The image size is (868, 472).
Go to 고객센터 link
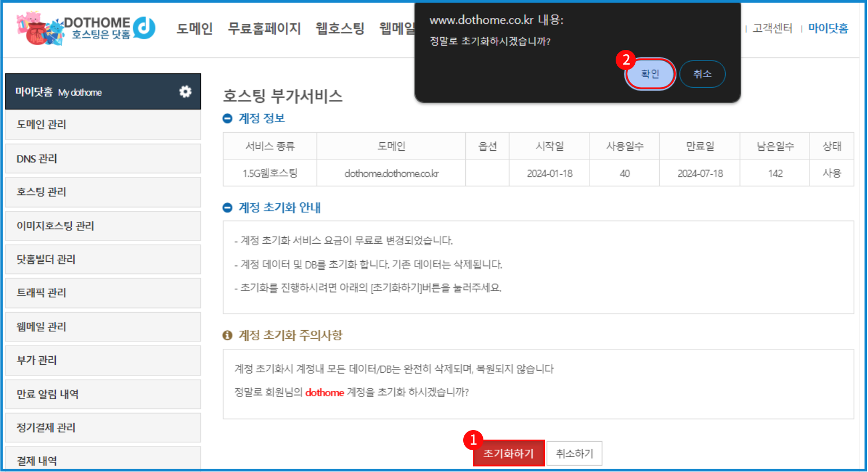(x=772, y=29)
